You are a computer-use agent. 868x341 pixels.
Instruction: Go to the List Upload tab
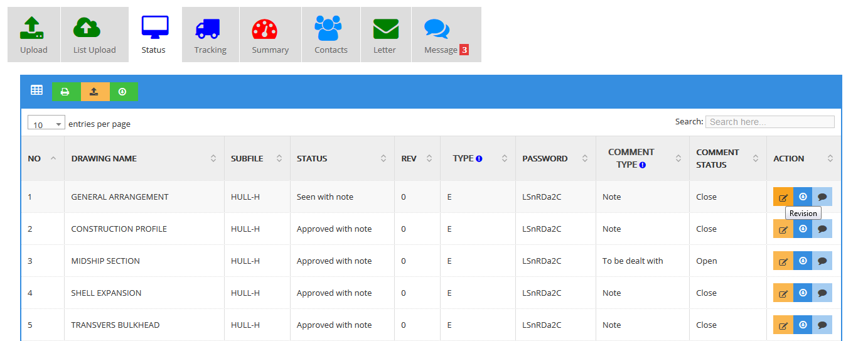(x=95, y=35)
